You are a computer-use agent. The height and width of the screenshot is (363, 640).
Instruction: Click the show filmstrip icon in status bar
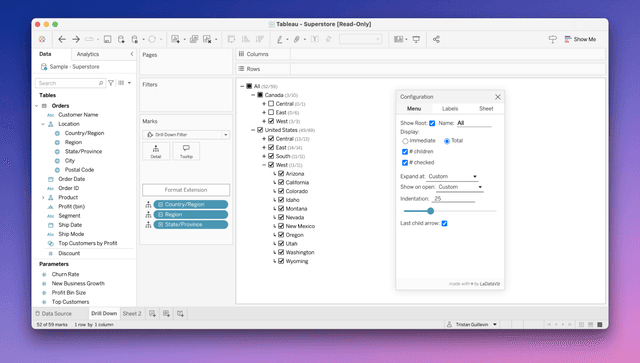tap(591, 325)
